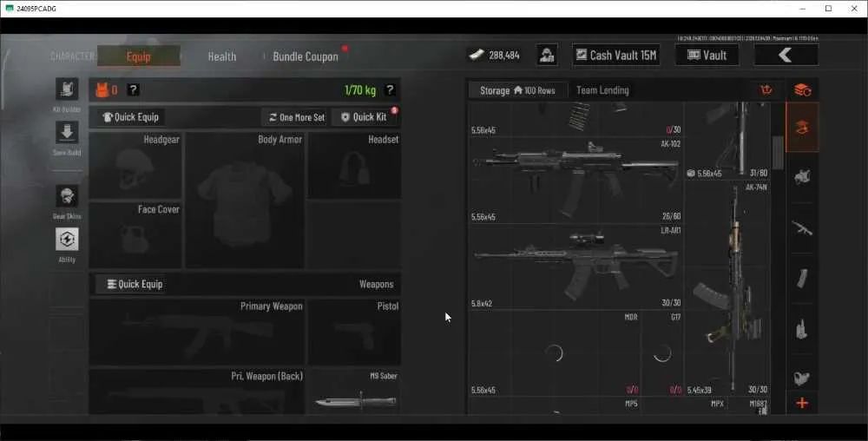Select the Face Cover slot
Image resolution: width=868 pixels, height=441 pixels.
click(135, 235)
